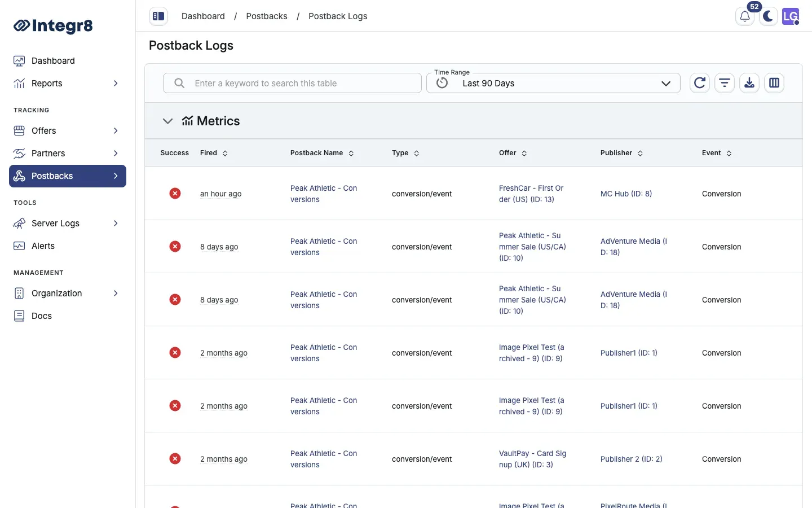Click failed status icon in VaultPay row

pyautogui.click(x=175, y=459)
